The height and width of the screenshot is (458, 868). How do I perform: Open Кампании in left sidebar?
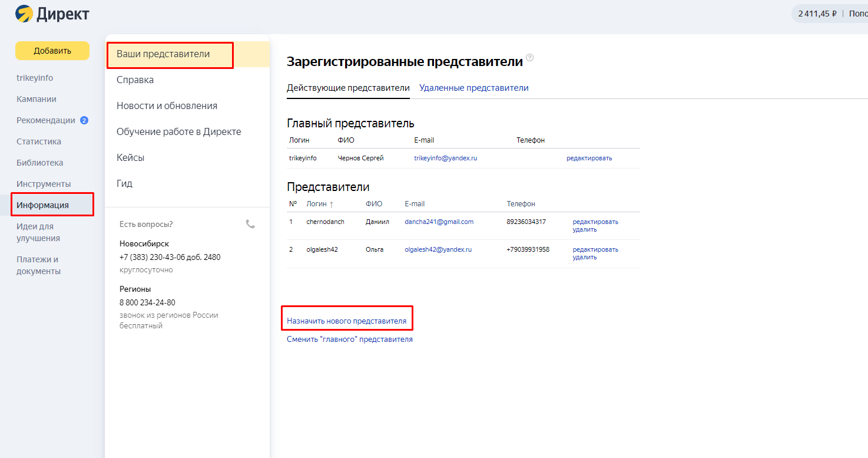[37, 99]
